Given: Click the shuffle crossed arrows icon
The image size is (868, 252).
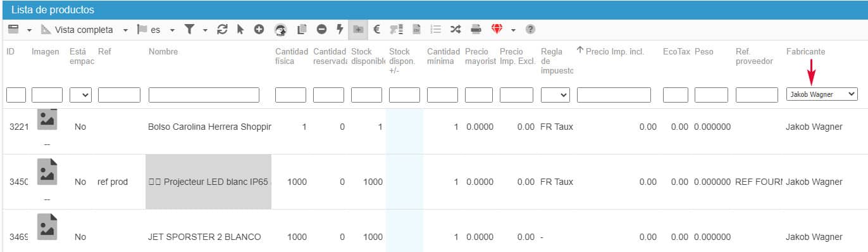Looking at the screenshot, I should tap(456, 29).
